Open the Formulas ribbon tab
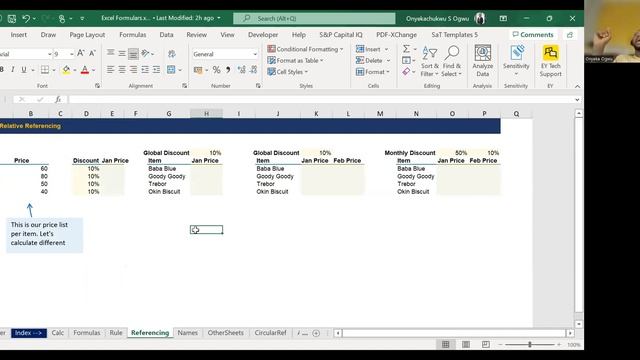Viewport: 640px width, 360px height. point(133,35)
